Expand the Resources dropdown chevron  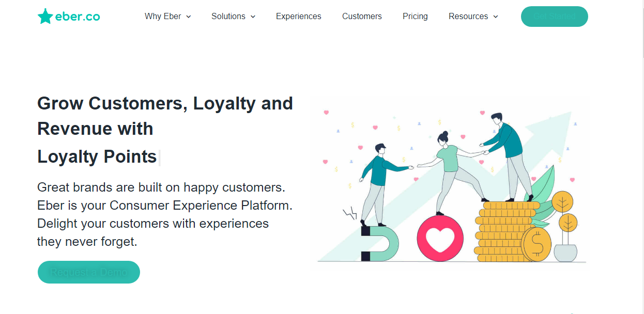(496, 17)
